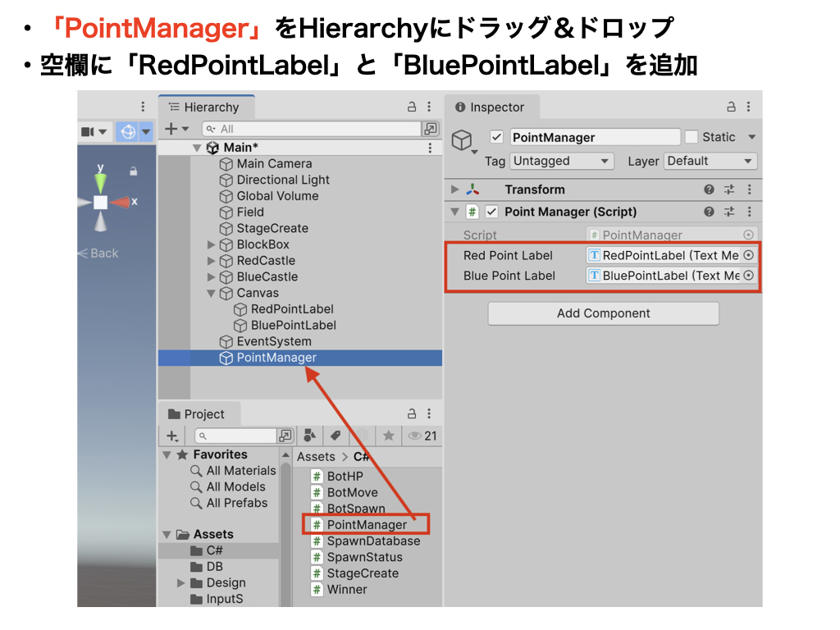Open the Hierarchy panel three-dot menu
This screenshot has height=630, width=840.
click(x=429, y=107)
